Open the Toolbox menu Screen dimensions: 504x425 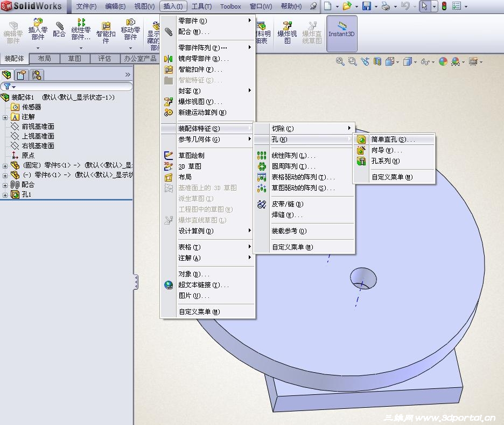230,6
